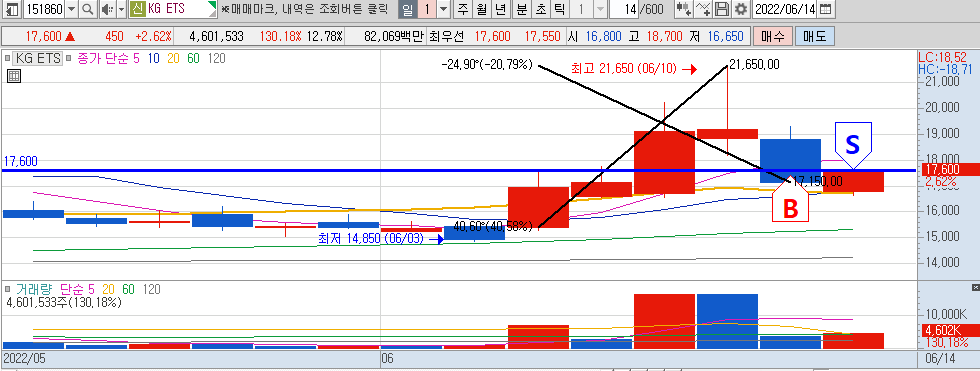Click the blue 매도 sell button

[814, 36]
